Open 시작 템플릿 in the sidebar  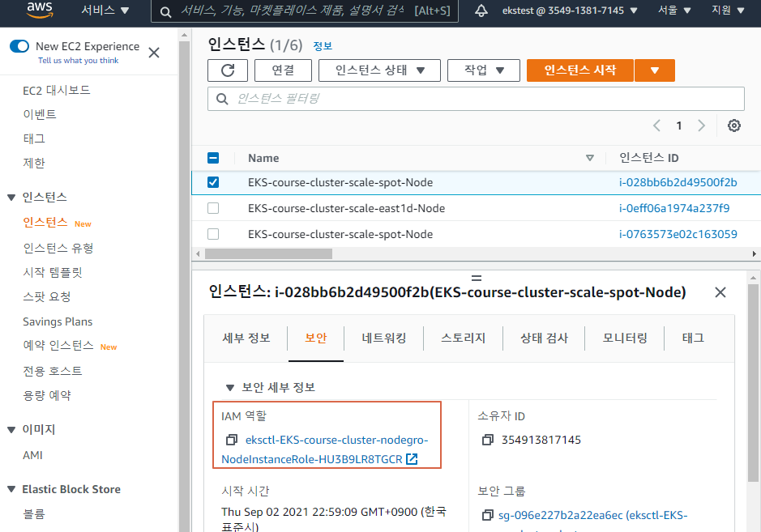point(53,273)
